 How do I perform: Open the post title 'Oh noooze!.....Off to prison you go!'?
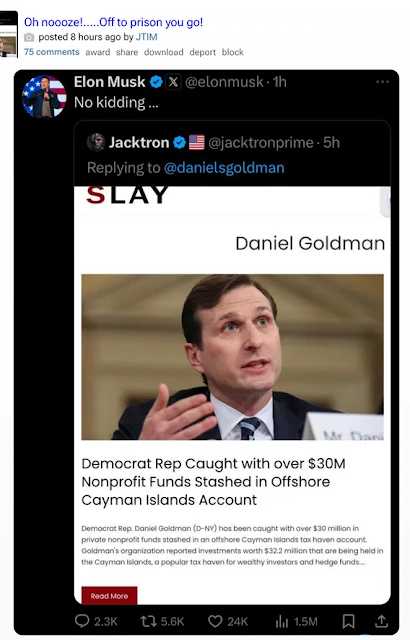tap(113, 22)
